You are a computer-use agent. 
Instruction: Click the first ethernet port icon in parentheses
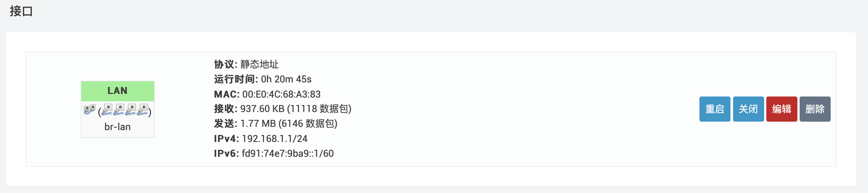(107, 110)
